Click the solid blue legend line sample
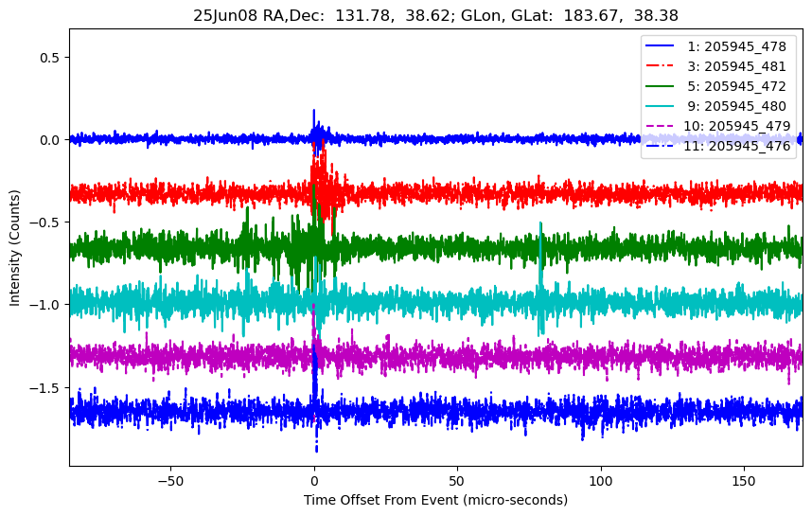This screenshot has width=812, height=516. tap(660, 45)
